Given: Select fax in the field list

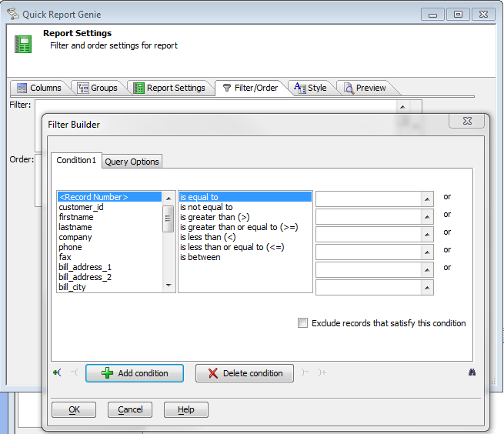Looking at the screenshot, I should click(x=109, y=257).
